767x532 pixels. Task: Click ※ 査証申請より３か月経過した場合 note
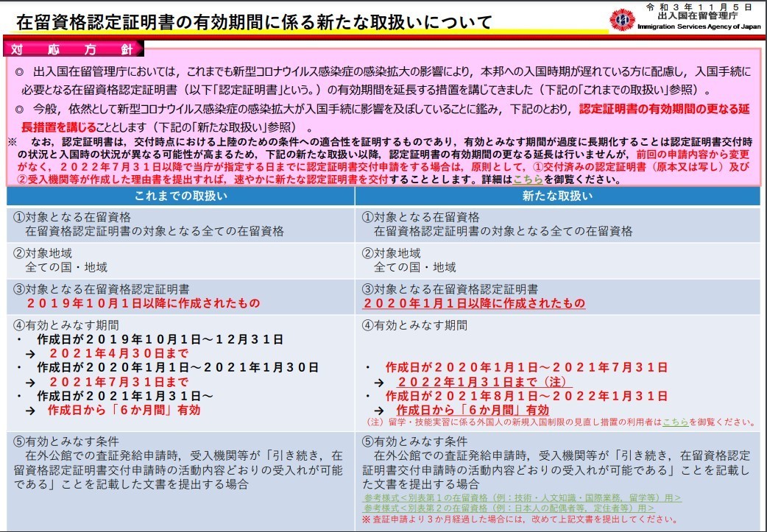click(520, 519)
